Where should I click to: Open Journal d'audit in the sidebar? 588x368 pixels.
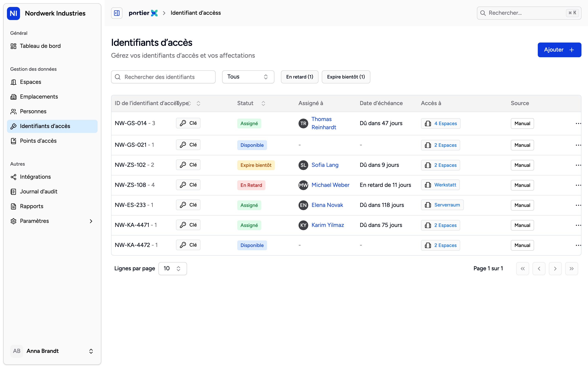pos(52,192)
